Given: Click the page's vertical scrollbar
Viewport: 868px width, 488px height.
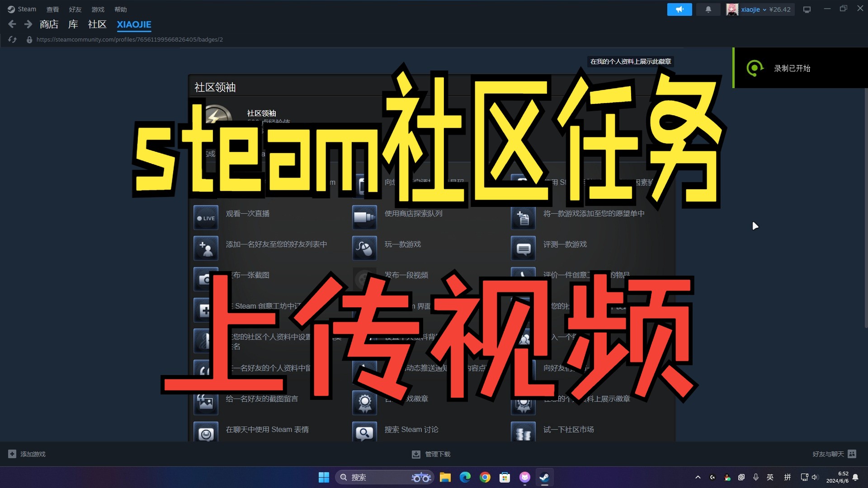Looking at the screenshot, I should 866,208.
